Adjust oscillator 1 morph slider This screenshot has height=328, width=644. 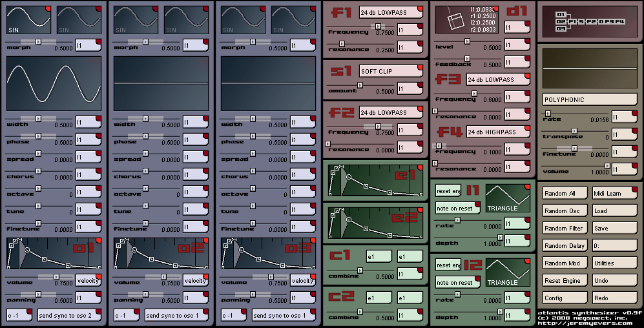pyautogui.click(x=39, y=42)
